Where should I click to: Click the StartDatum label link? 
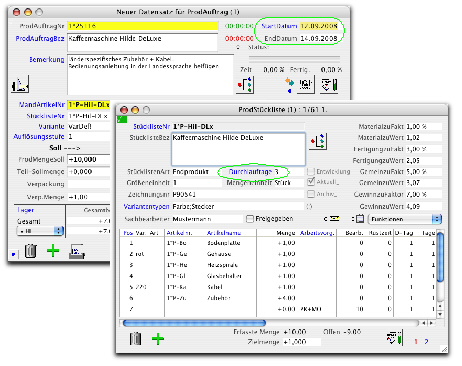click(x=279, y=26)
